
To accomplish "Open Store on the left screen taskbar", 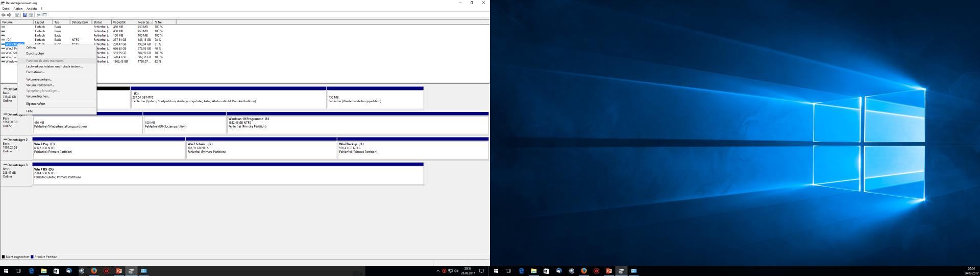I will [x=56, y=271].
